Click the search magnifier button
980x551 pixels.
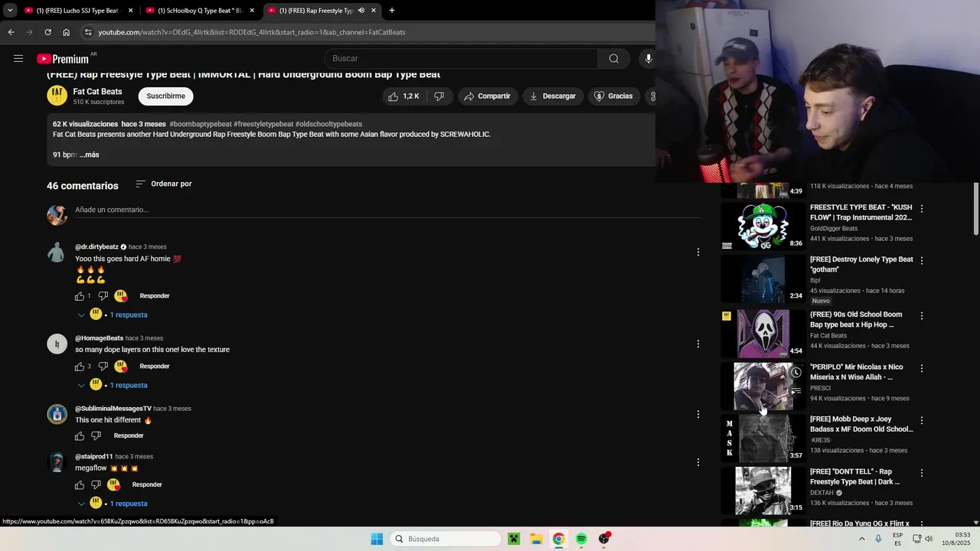613,59
